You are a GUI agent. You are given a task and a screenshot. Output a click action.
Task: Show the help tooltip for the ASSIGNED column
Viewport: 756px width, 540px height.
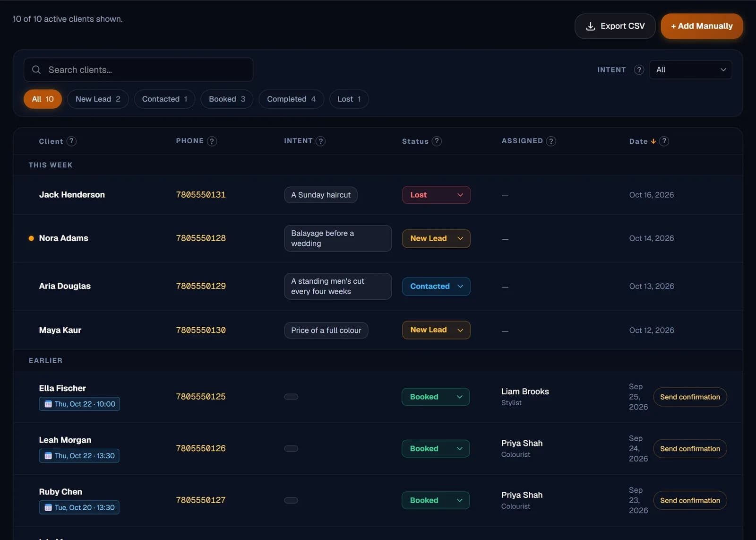pos(551,141)
